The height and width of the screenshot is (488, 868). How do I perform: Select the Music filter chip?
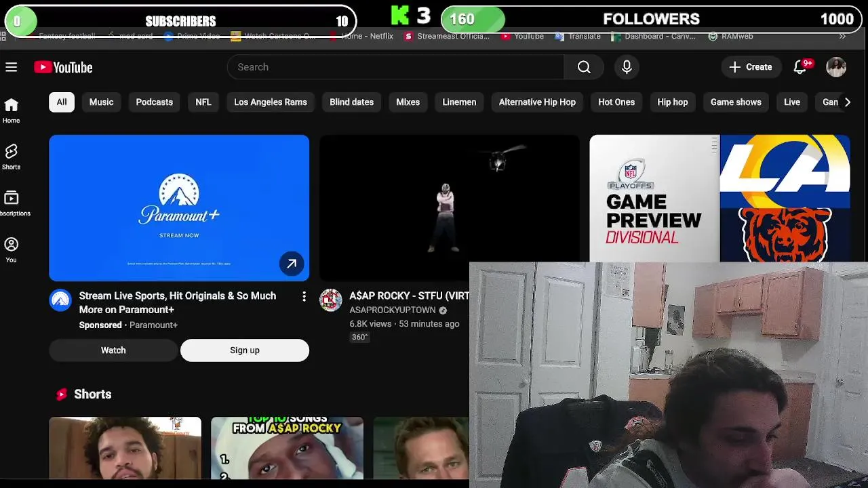click(102, 102)
